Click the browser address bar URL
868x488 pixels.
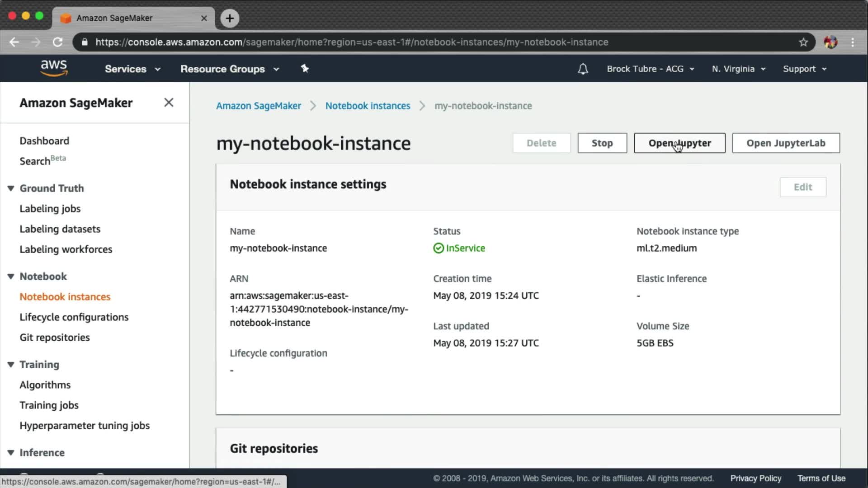[351, 42]
